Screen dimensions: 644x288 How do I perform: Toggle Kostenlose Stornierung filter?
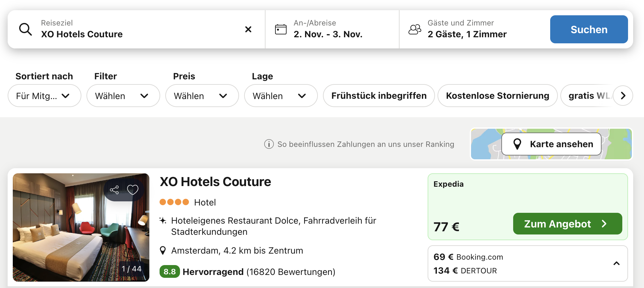tap(498, 96)
